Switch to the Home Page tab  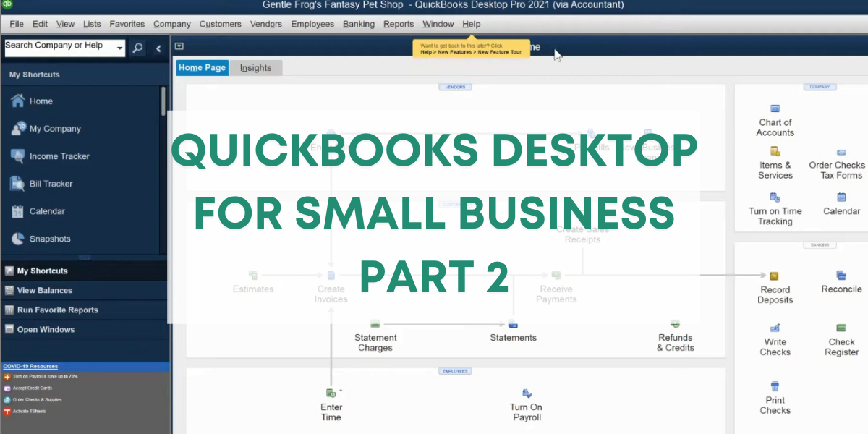pos(203,67)
